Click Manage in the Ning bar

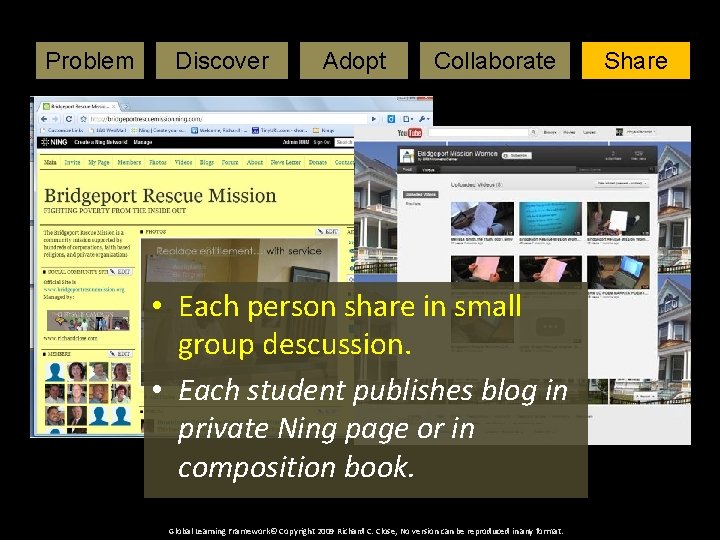tap(143, 142)
